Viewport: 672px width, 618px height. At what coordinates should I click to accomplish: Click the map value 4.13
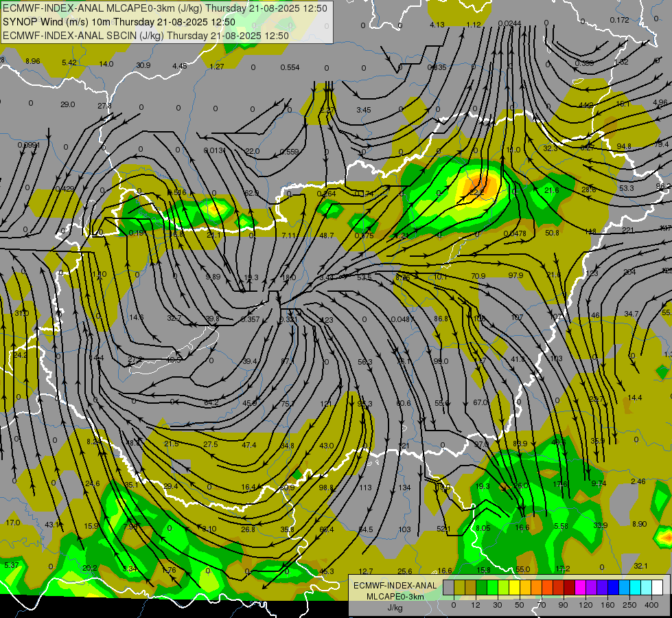pos(437,25)
